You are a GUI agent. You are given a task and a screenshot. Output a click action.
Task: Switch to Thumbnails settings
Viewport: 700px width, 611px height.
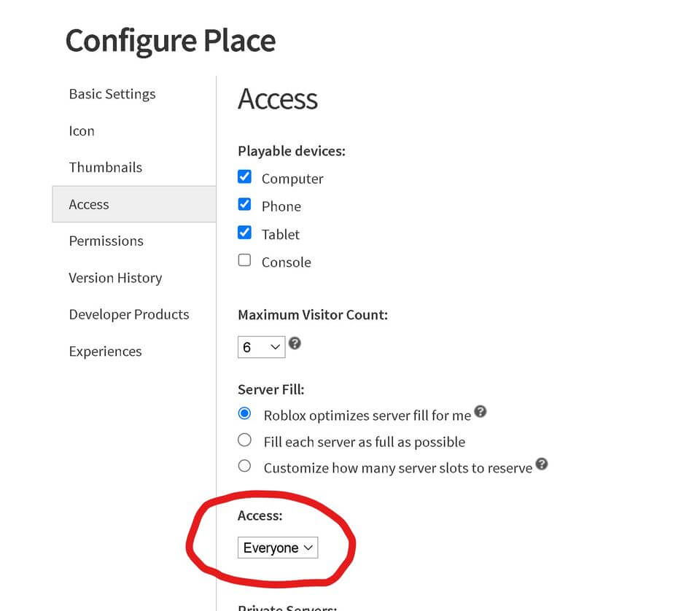(x=106, y=168)
